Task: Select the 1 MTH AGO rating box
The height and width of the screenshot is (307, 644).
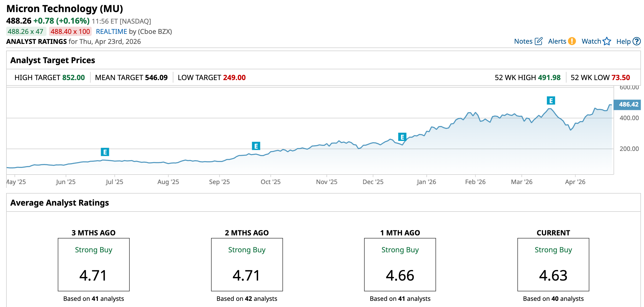Action: pyautogui.click(x=400, y=264)
